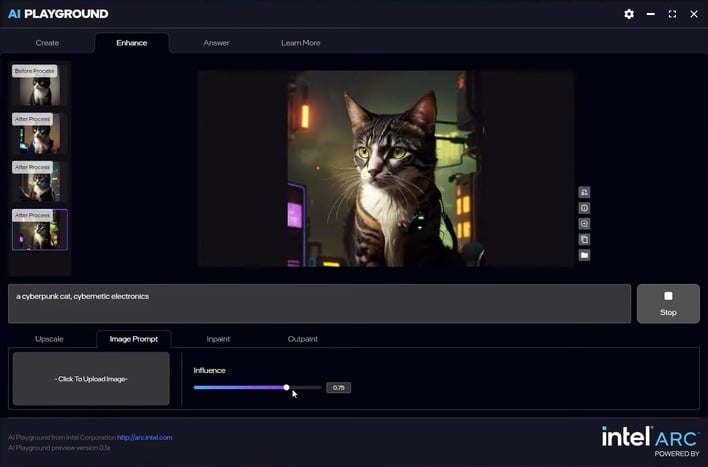Select the Before Process thumbnail
Image resolution: width=708 pixels, height=467 pixels.
(35, 87)
